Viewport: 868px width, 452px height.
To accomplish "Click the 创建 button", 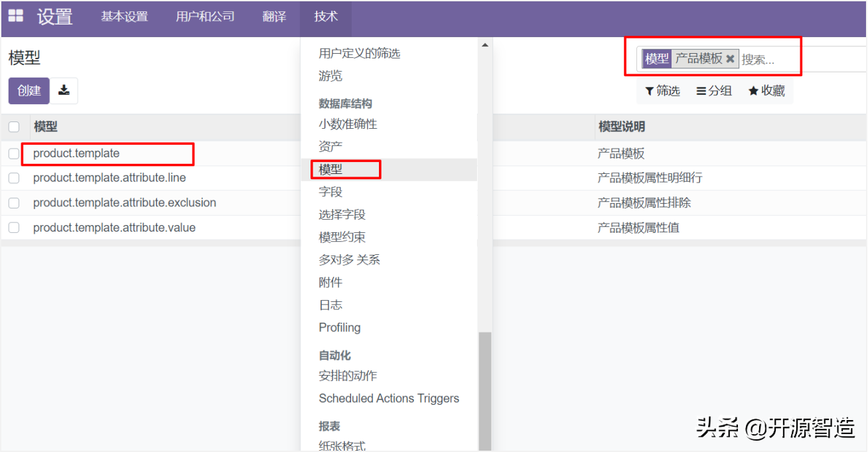I will pos(29,91).
